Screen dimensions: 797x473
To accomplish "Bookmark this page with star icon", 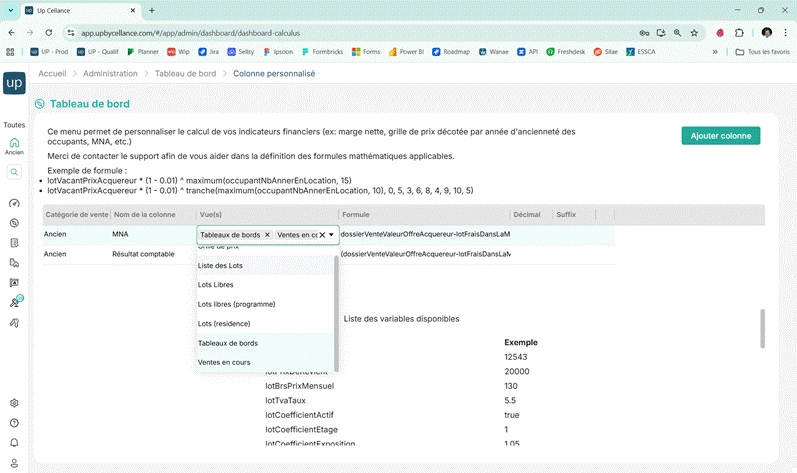I will click(694, 33).
